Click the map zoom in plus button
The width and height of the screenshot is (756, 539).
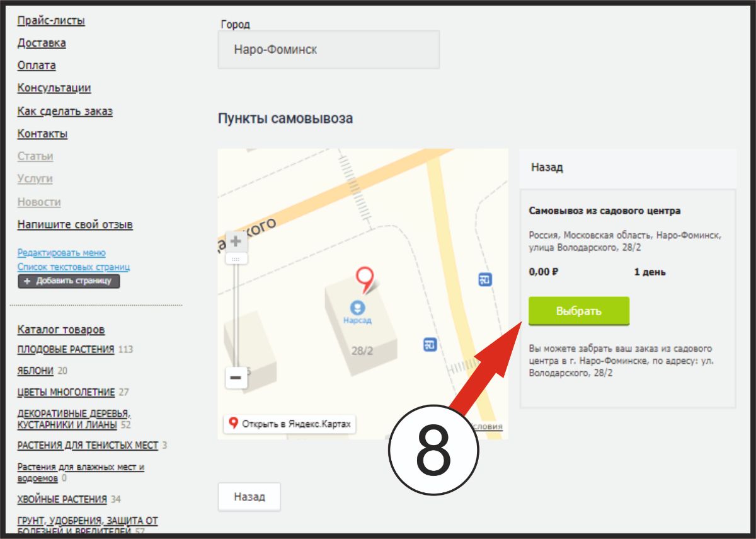tap(236, 241)
